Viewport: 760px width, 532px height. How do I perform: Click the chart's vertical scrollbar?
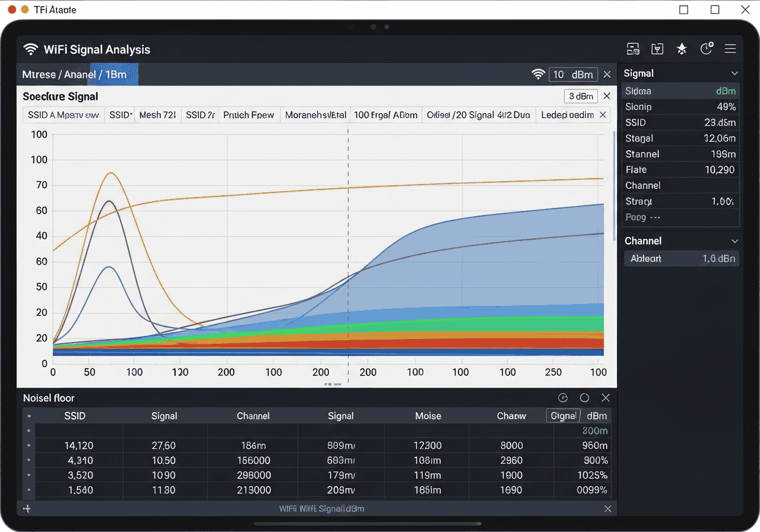tap(615, 185)
